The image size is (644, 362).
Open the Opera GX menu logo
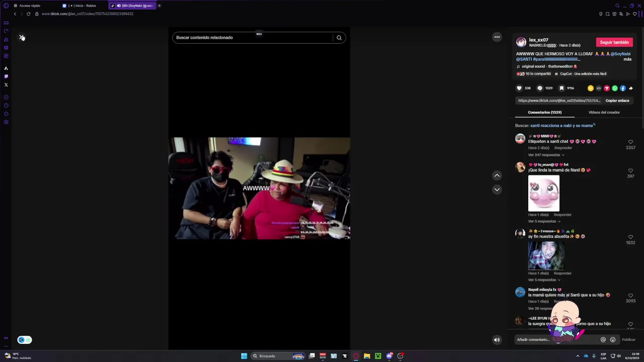coord(6,6)
